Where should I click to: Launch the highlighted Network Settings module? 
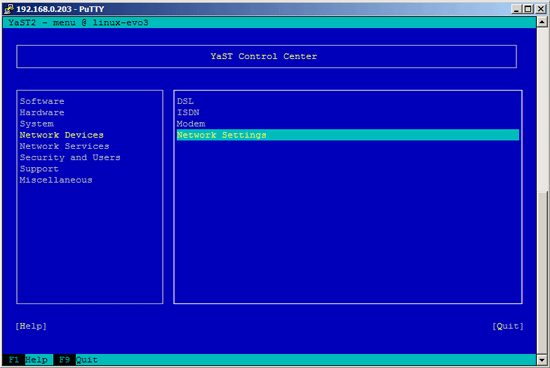(x=348, y=135)
